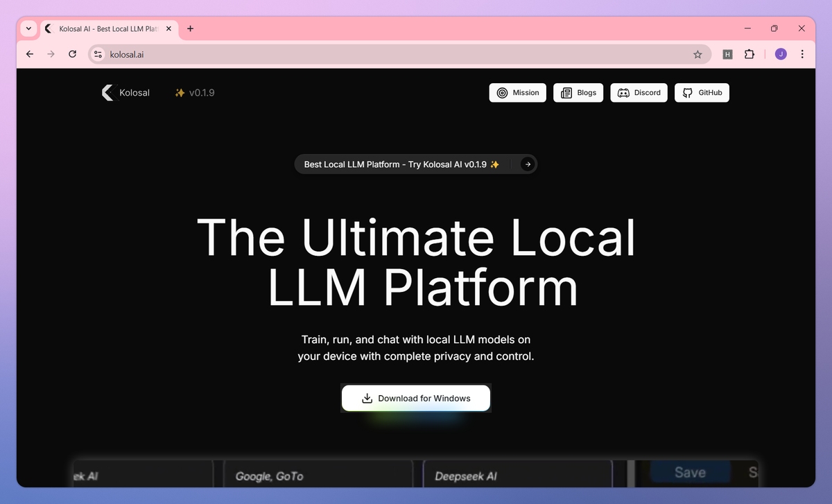Open the GitHub repository button

(x=702, y=93)
